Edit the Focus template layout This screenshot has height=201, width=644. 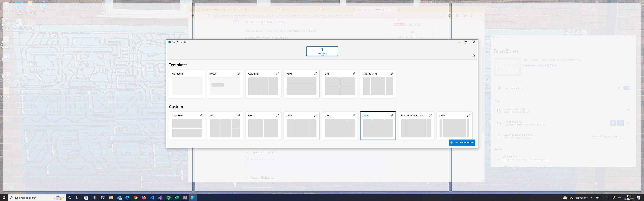coord(239,73)
